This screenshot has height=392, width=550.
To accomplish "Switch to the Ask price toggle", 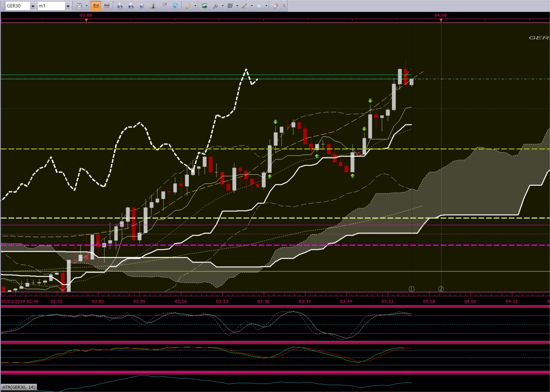I will pyautogui.click(x=107, y=6).
